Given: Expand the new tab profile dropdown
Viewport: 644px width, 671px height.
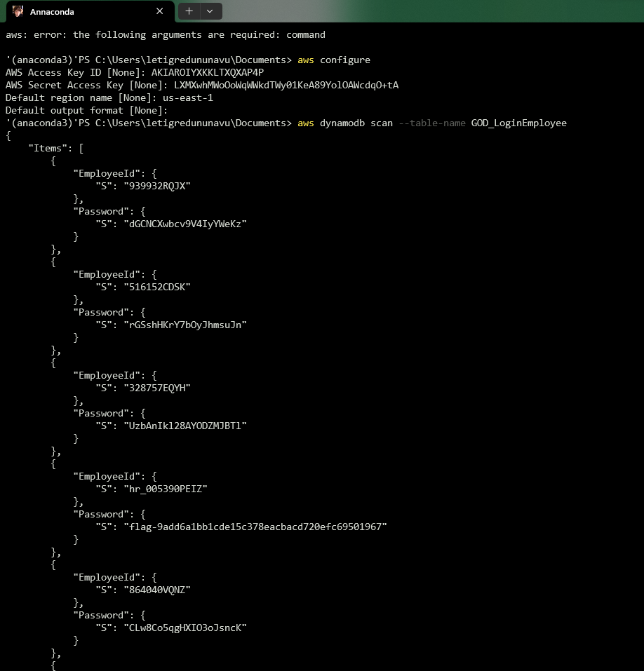Looking at the screenshot, I should click(210, 11).
